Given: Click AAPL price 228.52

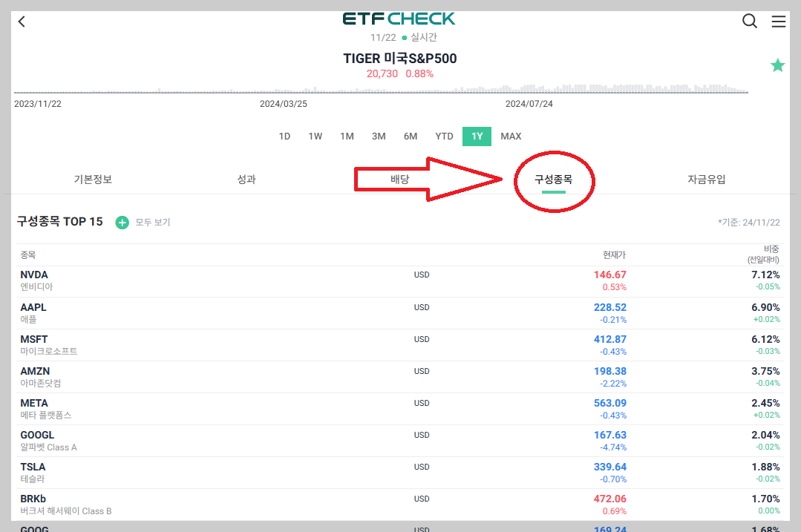Looking at the screenshot, I should click(610, 307).
